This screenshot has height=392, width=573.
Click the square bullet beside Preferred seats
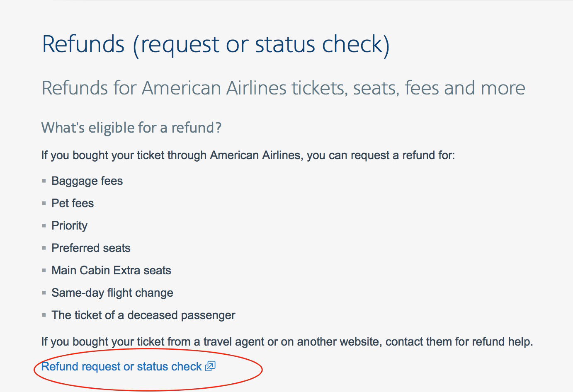[44, 248]
